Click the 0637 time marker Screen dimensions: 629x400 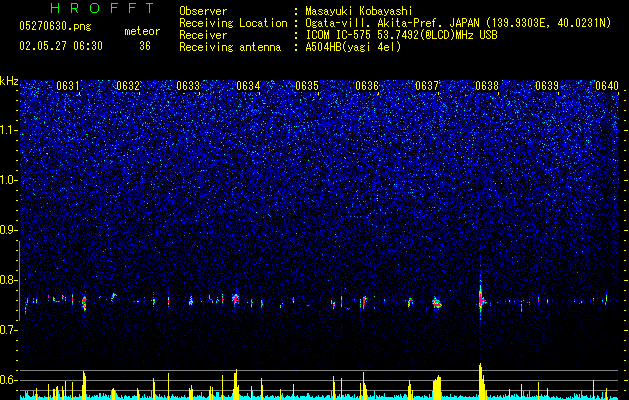pyautogui.click(x=427, y=86)
